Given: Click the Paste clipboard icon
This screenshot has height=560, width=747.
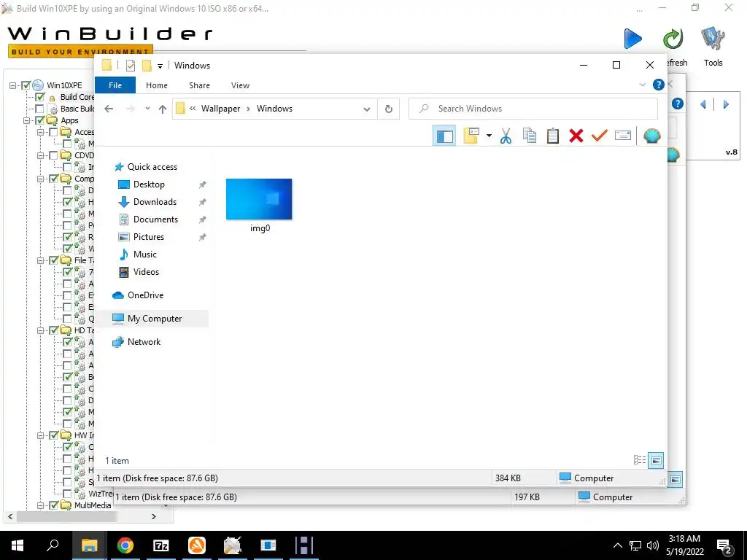Looking at the screenshot, I should click(x=553, y=136).
